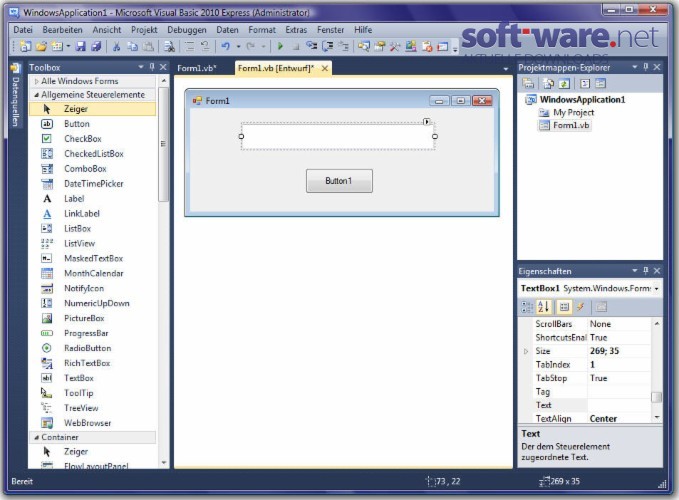Screen dimensions: 679x500
Task: Pin the Eigenschaften panel
Action: (646, 271)
